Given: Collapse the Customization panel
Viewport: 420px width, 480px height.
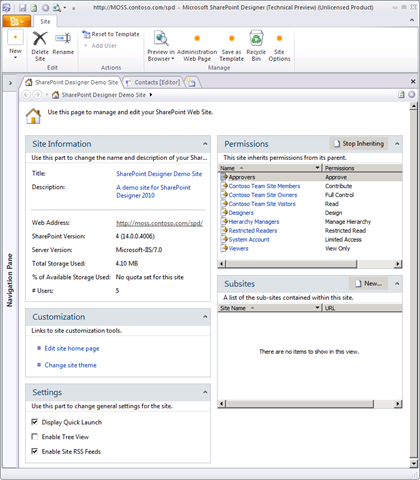Looking at the screenshot, I should tap(205, 317).
